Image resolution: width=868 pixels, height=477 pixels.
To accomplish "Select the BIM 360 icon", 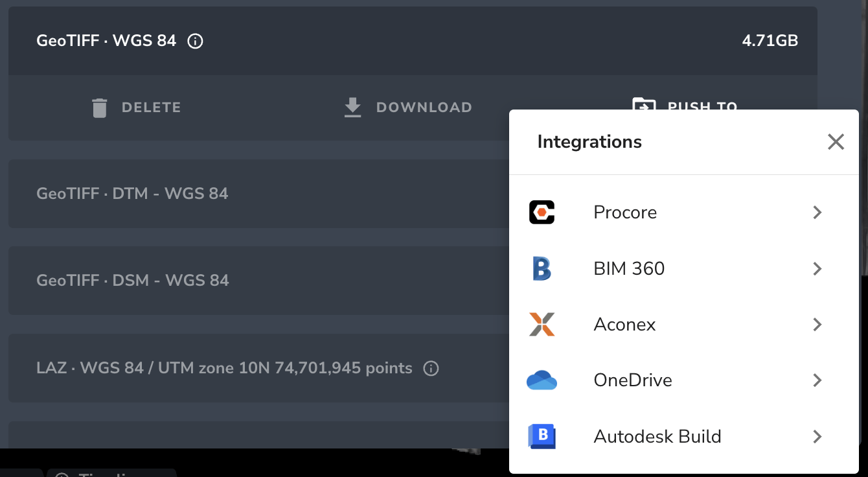I will [x=541, y=268].
